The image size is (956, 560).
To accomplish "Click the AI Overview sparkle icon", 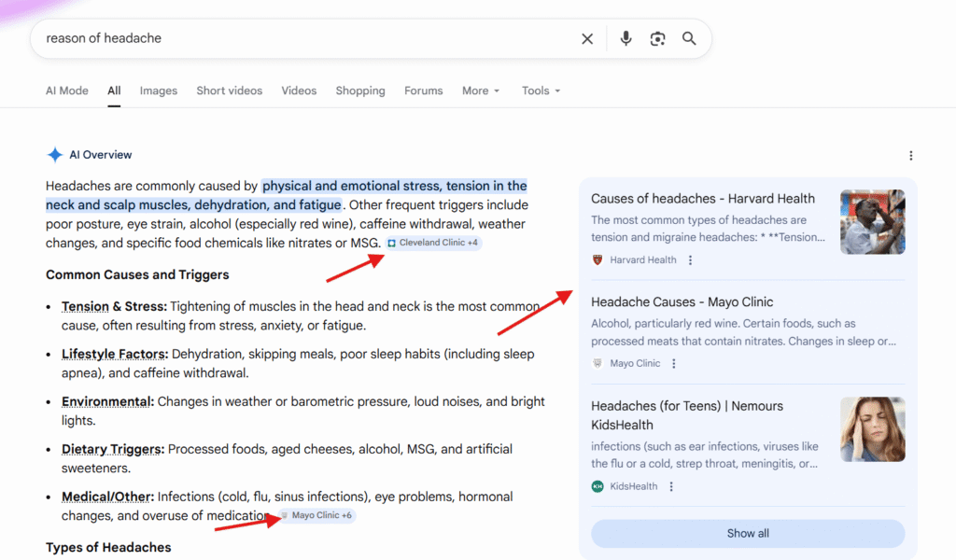I will (x=55, y=154).
